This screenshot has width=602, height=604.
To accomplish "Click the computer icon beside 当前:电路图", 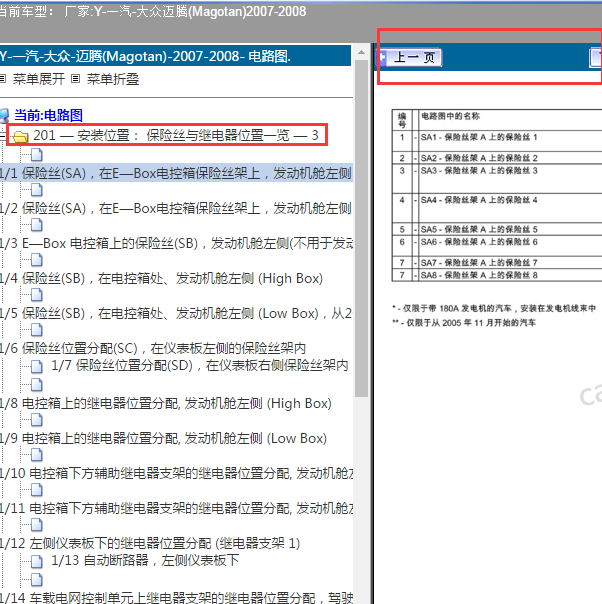I will (4, 116).
